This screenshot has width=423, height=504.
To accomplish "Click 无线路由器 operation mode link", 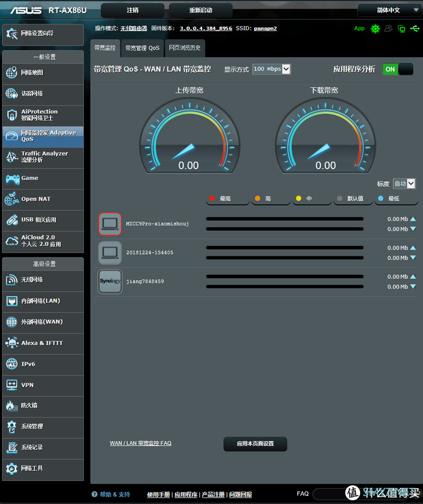I will click(134, 28).
